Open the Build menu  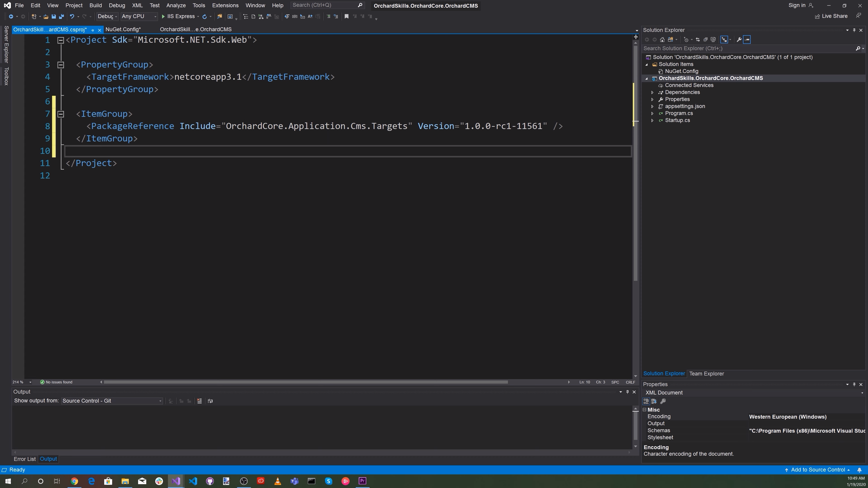[96, 5]
